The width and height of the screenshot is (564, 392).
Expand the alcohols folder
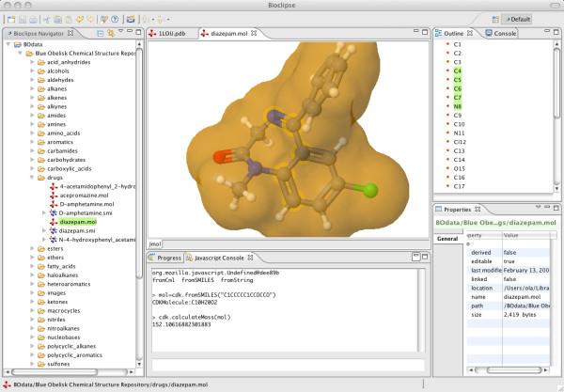(x=31, y=71)
